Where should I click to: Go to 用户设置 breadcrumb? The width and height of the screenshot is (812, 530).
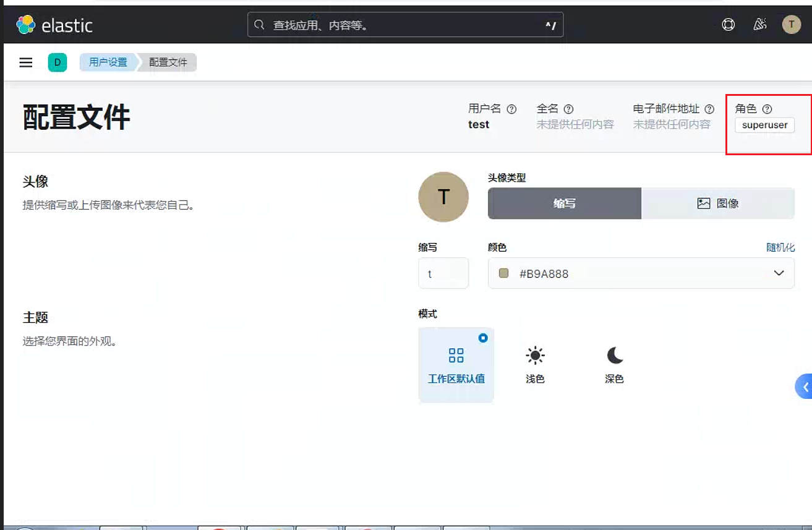tap(108, 62)
